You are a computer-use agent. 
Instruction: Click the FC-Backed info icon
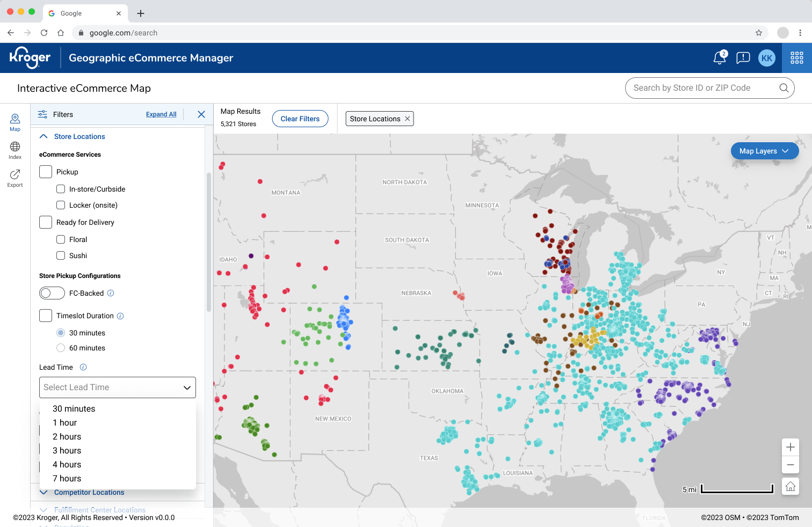[x=111, y=293]
